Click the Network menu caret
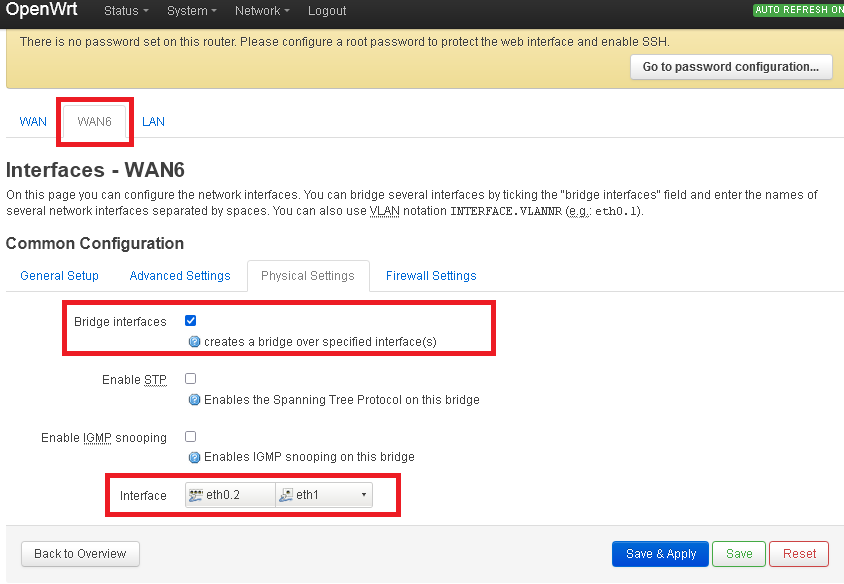This screenshot has height=584, width=844. pos(287,11)
